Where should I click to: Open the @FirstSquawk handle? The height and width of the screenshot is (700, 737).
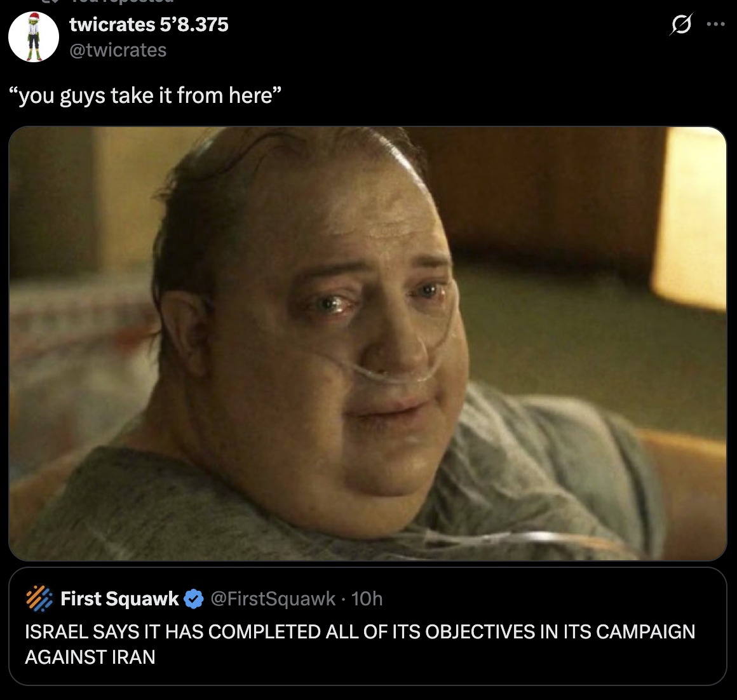coord(273,598)
